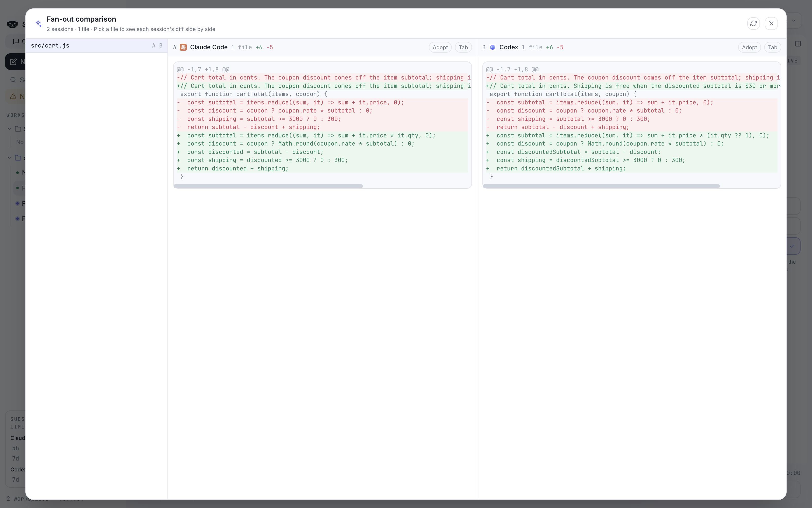Click the "@@ -1,7 +1,8 @@" hunk header in Codex diff
Image resolution: width=812 pixels, height=508 pixels.
click(512, 70)
